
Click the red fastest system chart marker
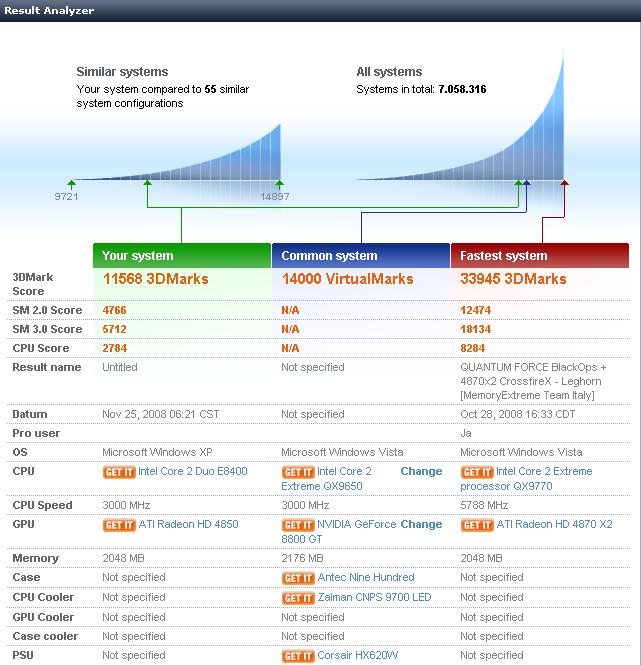[564, 183]
